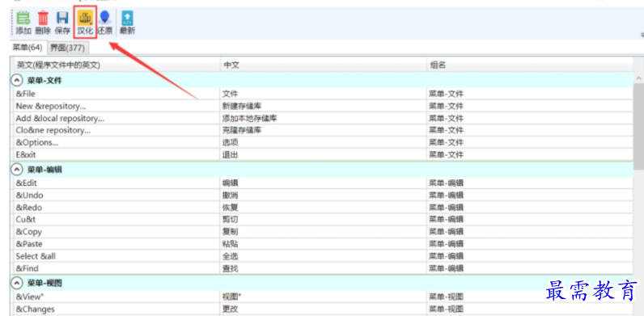Click the 添加本地存储库 translation cell
The height and width of the screenshot is (316, 644).
pos(324,119)
